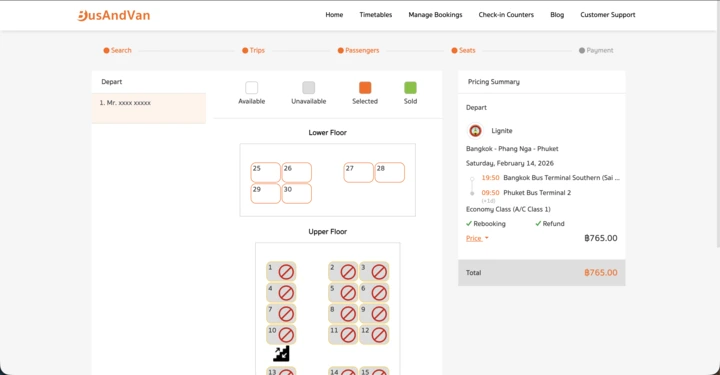Image resolution: width=720 pixels, height=375 pixels.
Task: Click the Pricing Summary heading
Action: [x=494, y=82]
